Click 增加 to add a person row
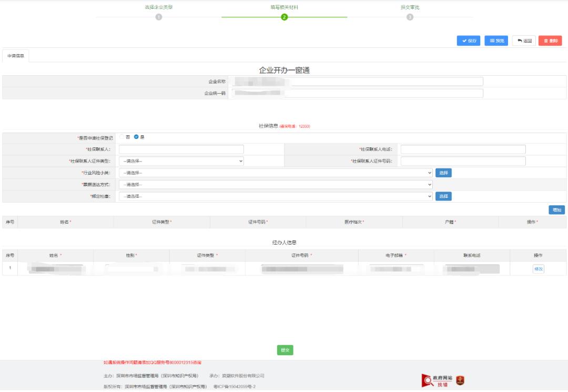This screenshot has height=392, width=568. click(556, 210)
